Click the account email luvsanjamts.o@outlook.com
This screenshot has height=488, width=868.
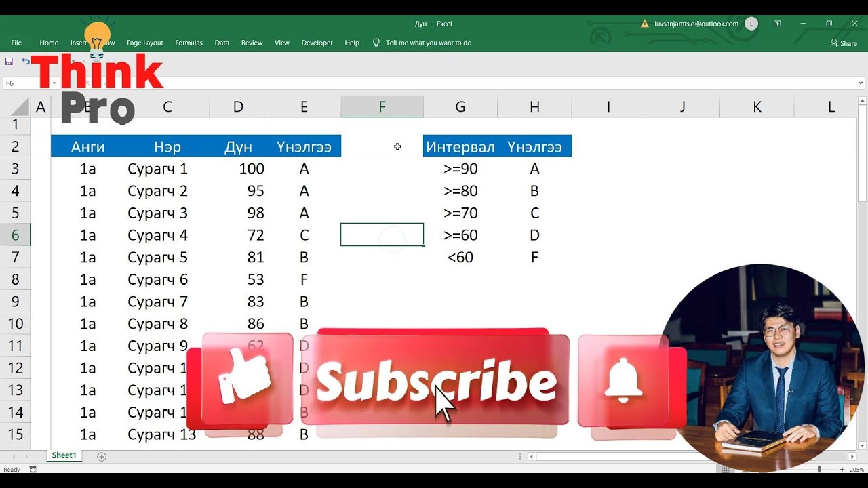click(x=696, y=24)
